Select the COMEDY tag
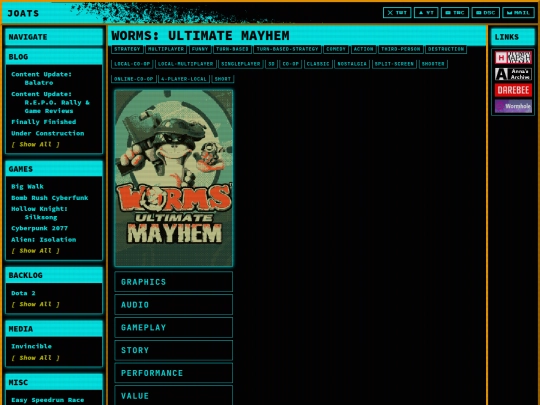Screen dimensions: 540x405 [x=336, y=49]
